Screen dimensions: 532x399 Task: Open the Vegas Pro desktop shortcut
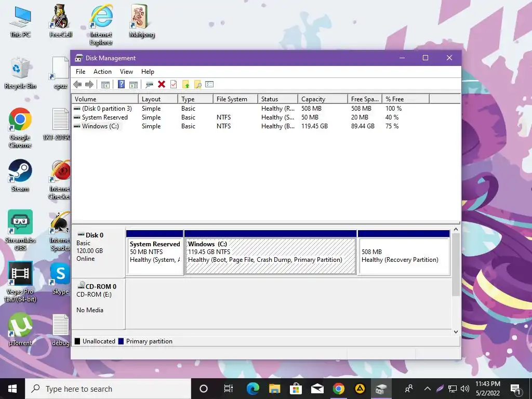coord(20,282)
